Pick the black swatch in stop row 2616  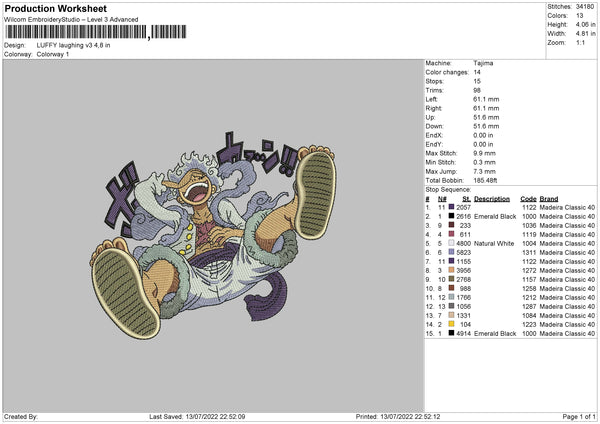pos(451,216)
